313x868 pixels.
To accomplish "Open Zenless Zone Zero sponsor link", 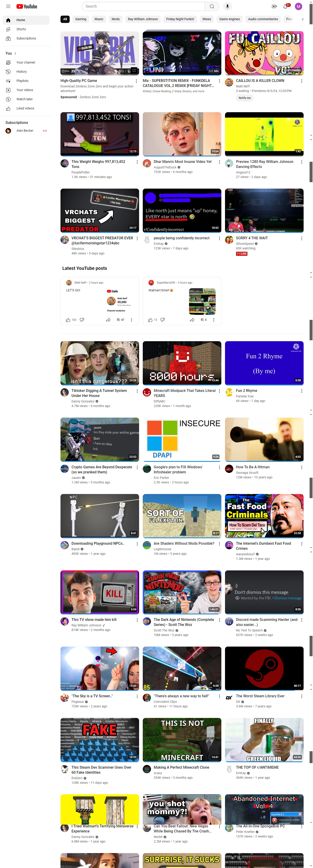I will tap(93, 97).
